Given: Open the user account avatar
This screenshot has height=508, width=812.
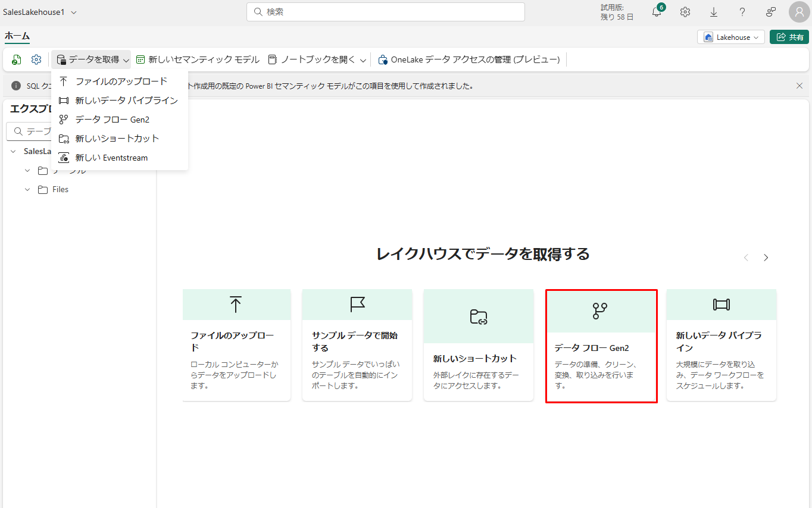Looking at the screenshot, I should pyautogui.click(x=799, y=12).
